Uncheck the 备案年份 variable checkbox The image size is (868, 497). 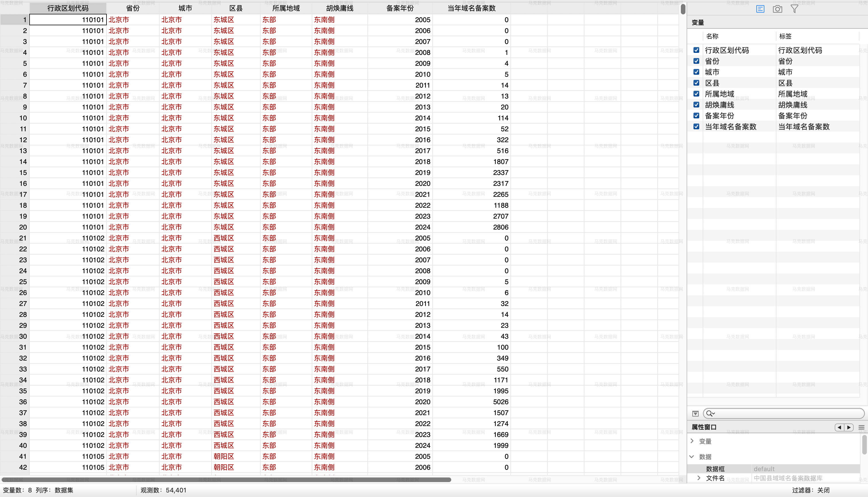pyautogui.click(x=696, y=116)
